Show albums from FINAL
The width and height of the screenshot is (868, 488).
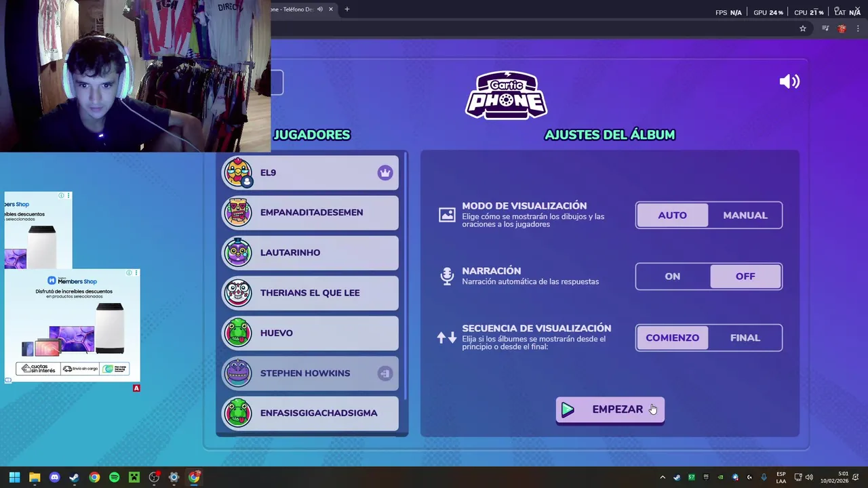coord(745,338)
